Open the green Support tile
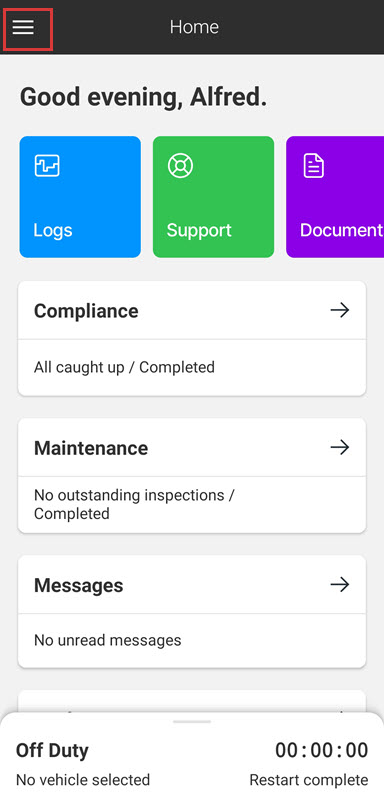 [213, 197]
